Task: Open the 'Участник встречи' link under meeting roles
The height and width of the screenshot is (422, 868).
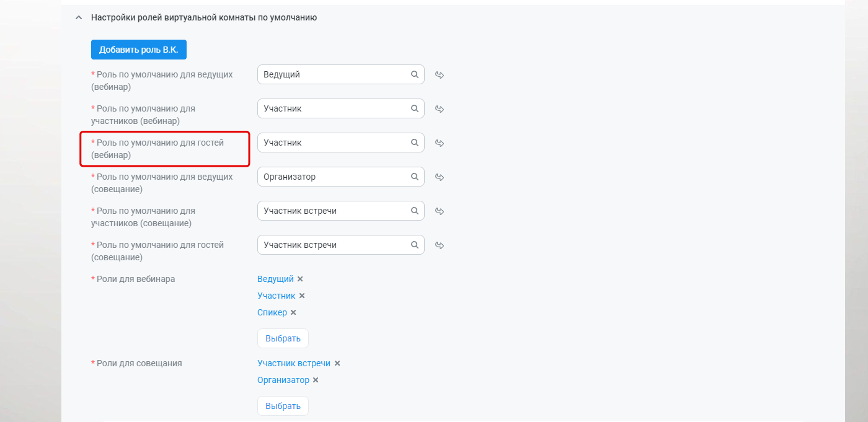Action: tap(294, 364)
